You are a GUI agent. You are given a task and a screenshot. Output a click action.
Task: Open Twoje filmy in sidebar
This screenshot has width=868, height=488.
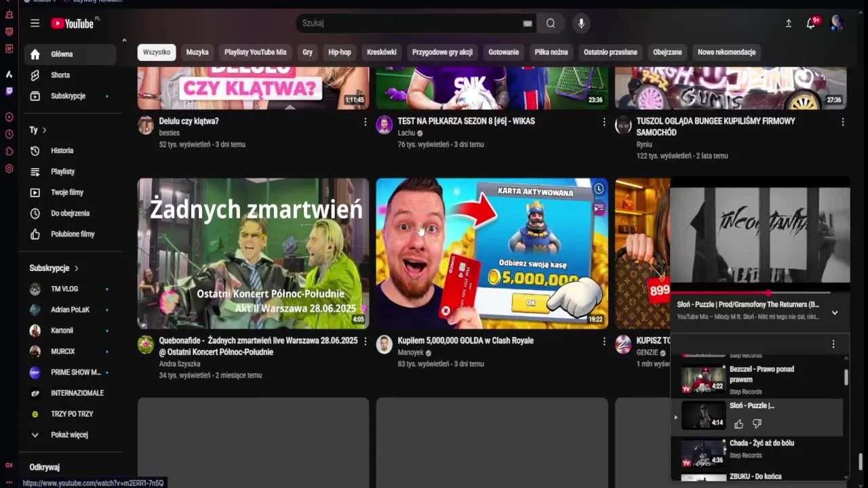71,192
